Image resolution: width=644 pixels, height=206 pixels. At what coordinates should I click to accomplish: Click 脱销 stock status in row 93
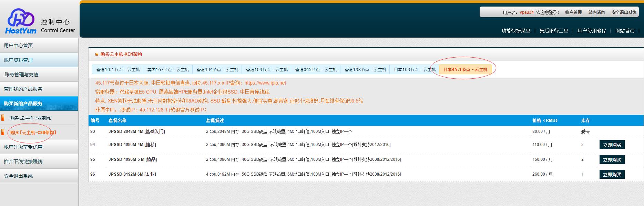585,131
